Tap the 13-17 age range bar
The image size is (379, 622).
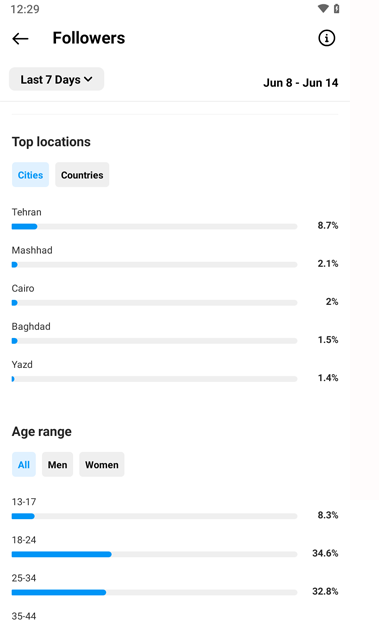tap(154, 516)
